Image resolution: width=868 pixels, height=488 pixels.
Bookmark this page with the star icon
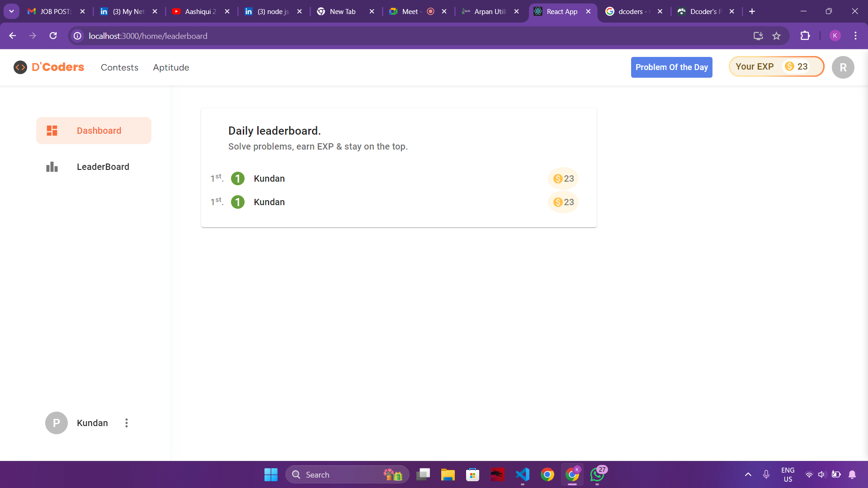coord(776,36)
